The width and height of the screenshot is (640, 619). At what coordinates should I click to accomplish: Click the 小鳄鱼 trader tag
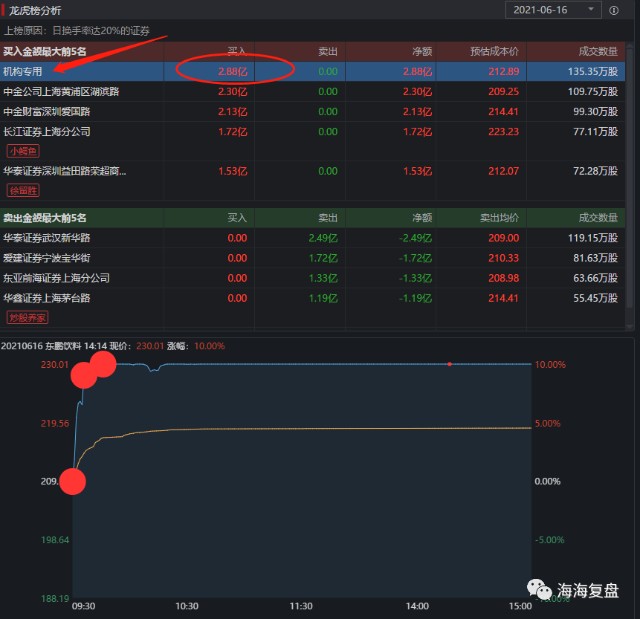[23, 151]
